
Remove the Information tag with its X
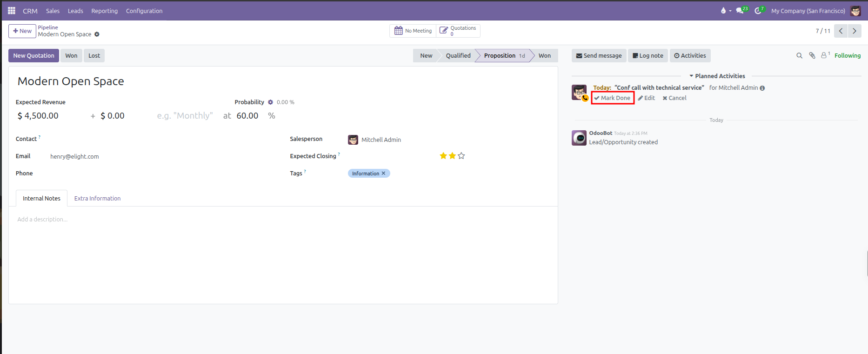pos(383,174)
